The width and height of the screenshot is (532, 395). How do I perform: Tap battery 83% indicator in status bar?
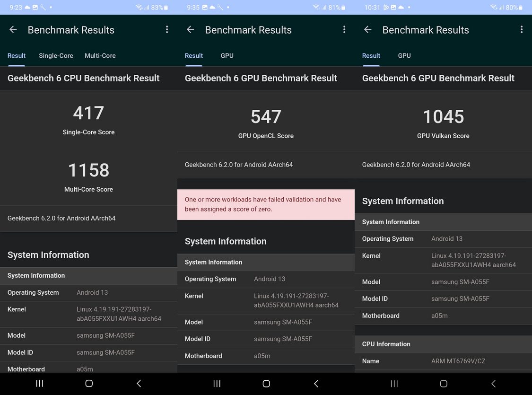coord(159,8)
